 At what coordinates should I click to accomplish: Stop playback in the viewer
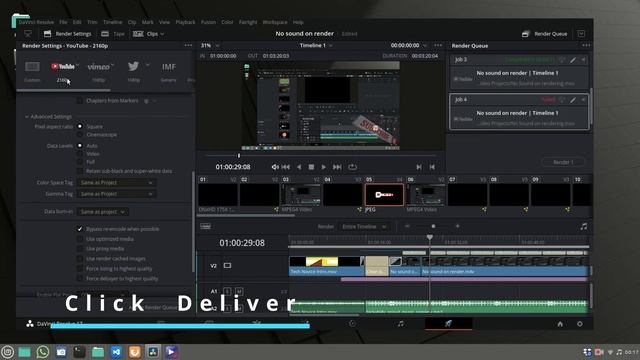311,167
